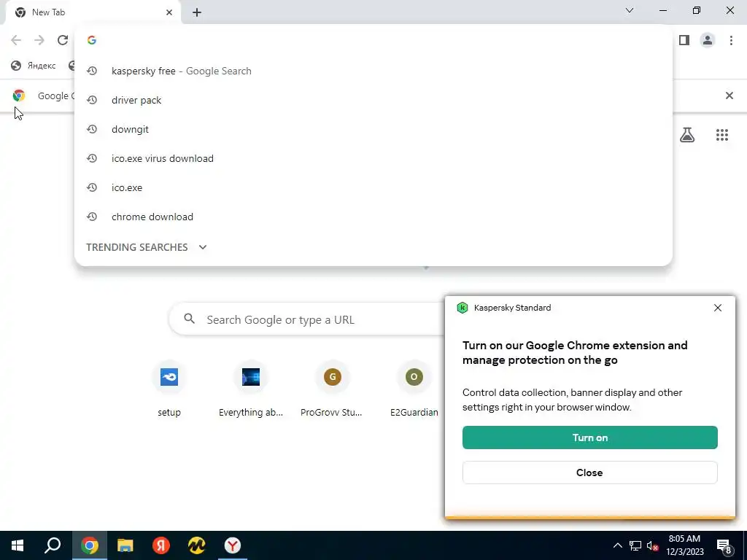
Task: Click Close button in Kaspersky popup
Action: (589, 472)
